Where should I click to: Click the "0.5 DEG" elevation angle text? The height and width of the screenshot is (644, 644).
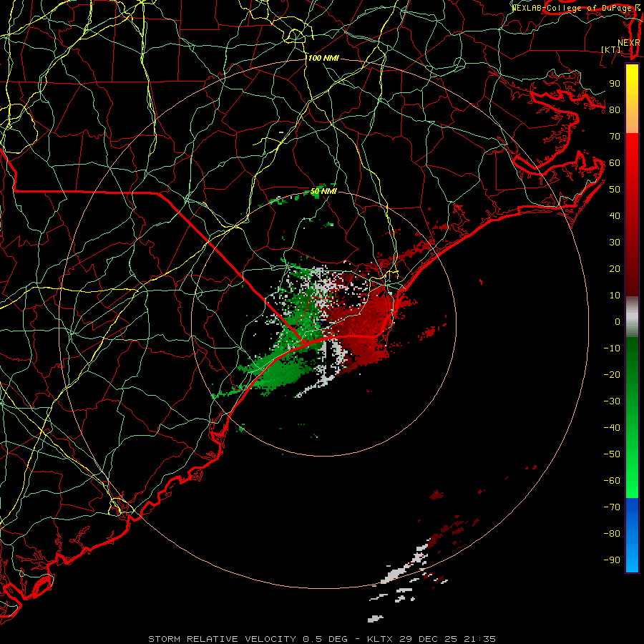click(326, 639)
